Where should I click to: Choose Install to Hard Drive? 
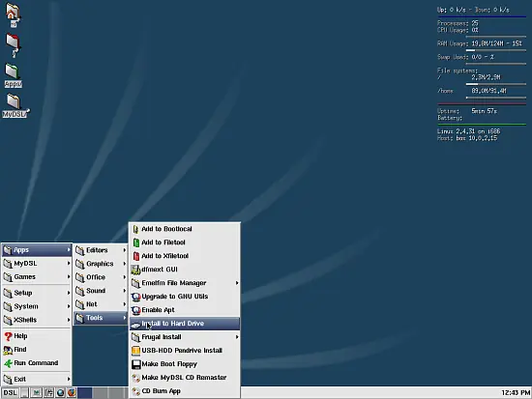coord(185,324)
